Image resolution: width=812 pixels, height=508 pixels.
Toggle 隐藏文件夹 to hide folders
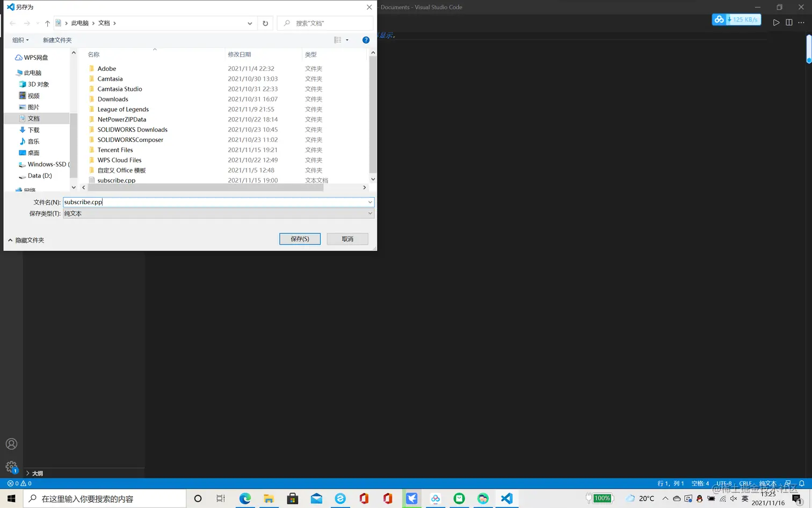[26, 240]
